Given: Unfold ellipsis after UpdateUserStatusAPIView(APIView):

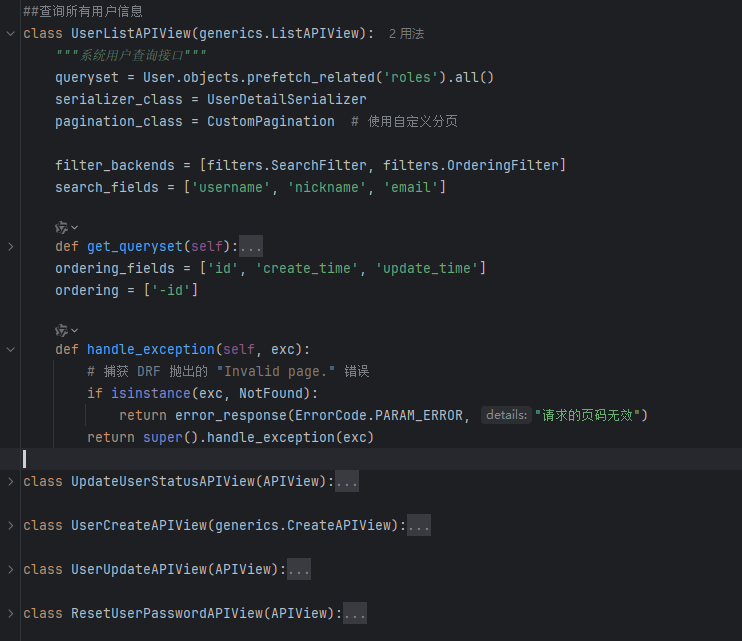Looking at the screenshot, I should point(347,482).
